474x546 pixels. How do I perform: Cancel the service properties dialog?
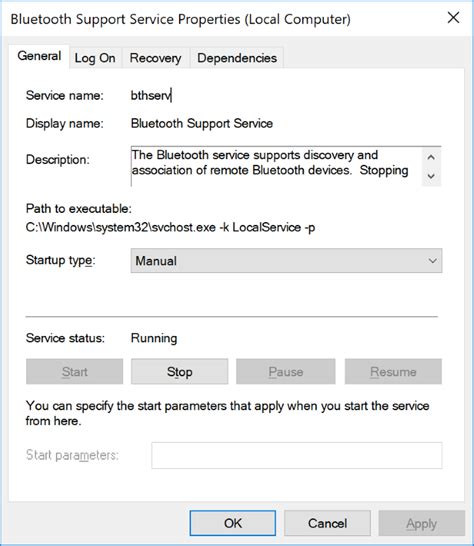click(327, 523)
